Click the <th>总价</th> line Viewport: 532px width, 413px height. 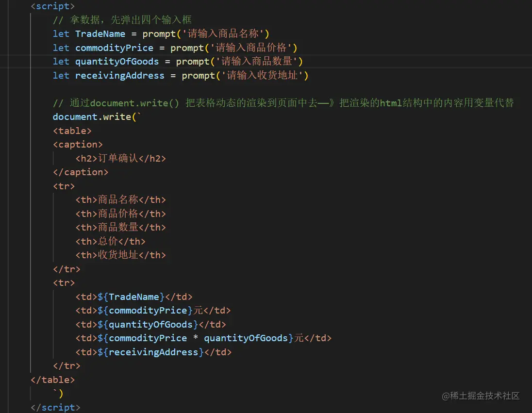(x=110, y=241)
